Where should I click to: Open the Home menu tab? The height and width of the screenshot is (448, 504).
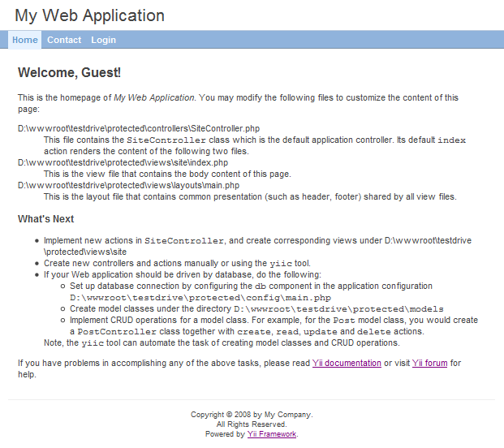point(25,40)
